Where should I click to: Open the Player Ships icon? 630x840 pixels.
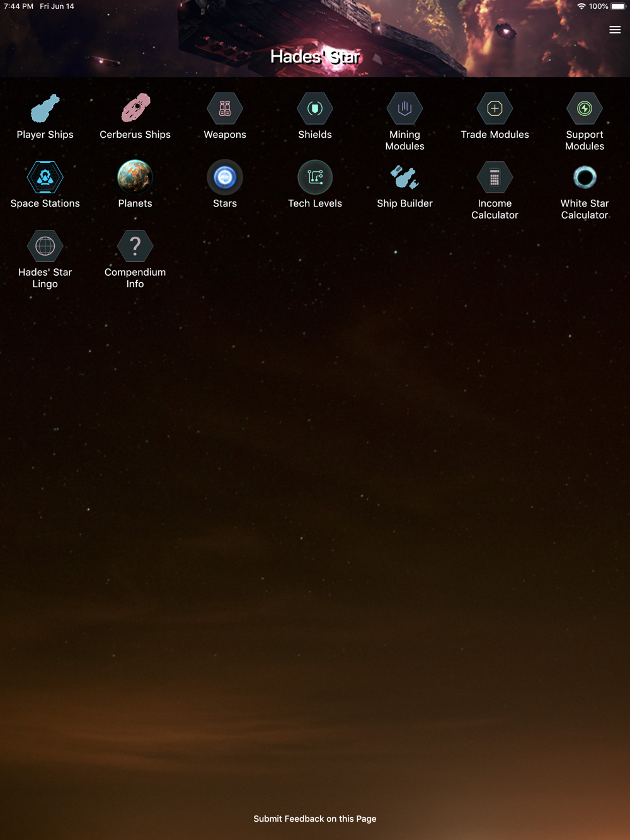(45, 108)
